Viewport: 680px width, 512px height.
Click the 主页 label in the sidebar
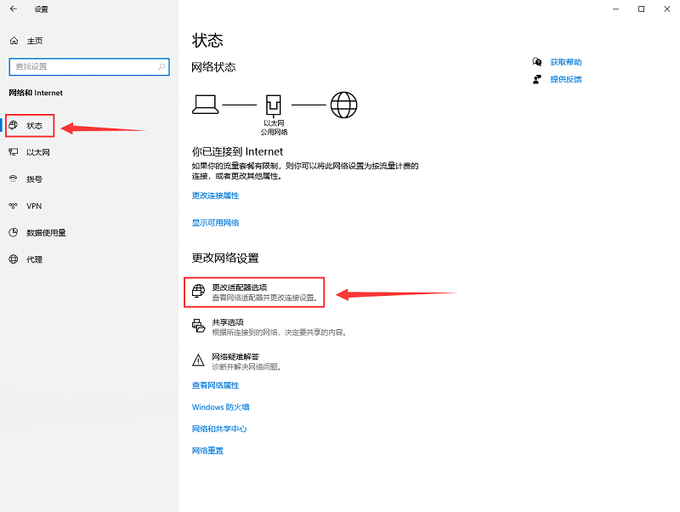35,41
